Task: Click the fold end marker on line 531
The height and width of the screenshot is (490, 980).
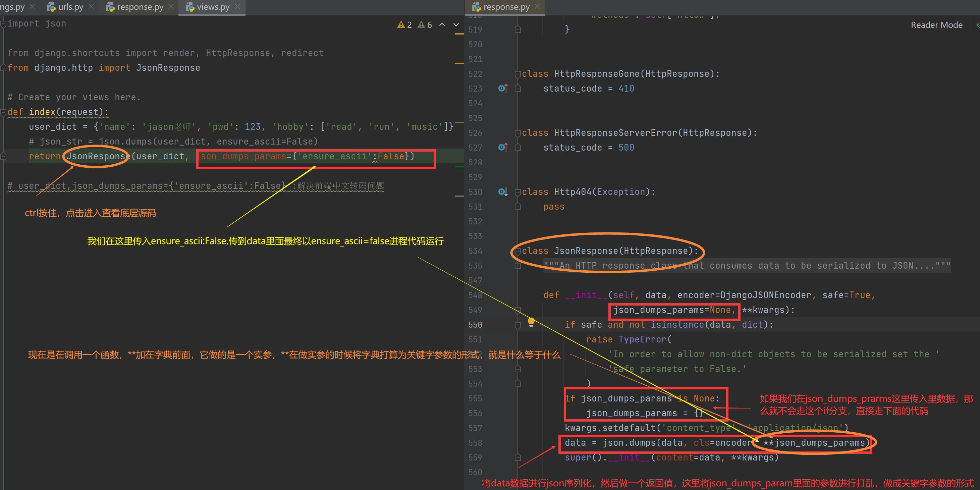Action: click(x=518, y=207)
